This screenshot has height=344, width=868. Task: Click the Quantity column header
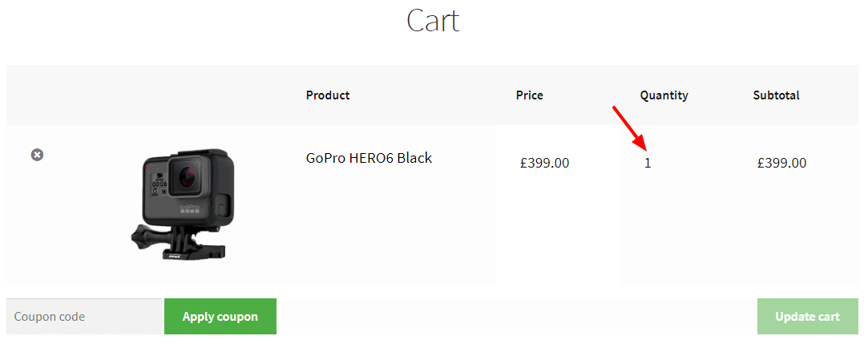coord(664,95)
